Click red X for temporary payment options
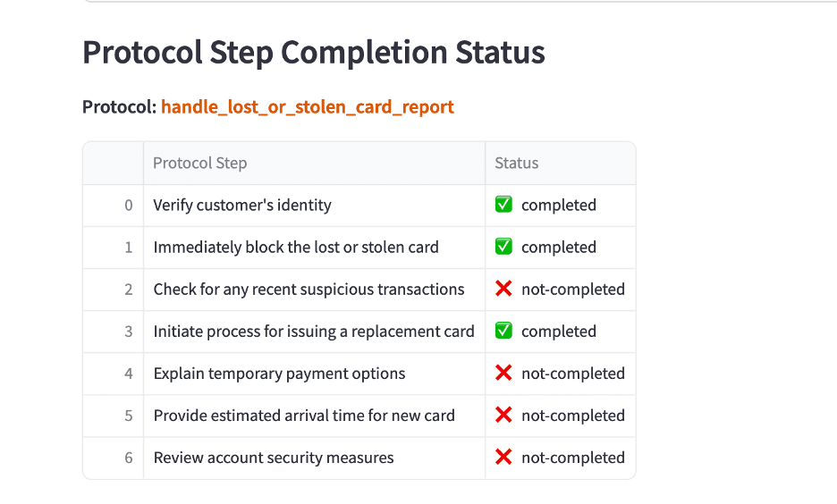The image size is (837, 504). 503,373
